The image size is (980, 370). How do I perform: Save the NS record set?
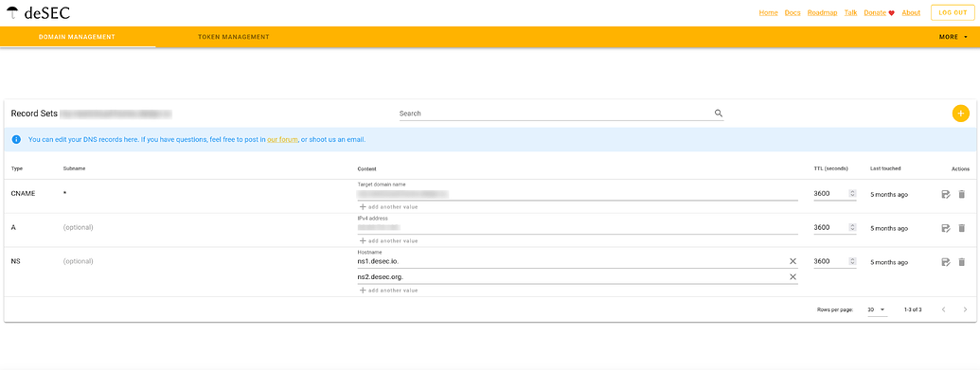pyautogui.click(x=945, y=262)
